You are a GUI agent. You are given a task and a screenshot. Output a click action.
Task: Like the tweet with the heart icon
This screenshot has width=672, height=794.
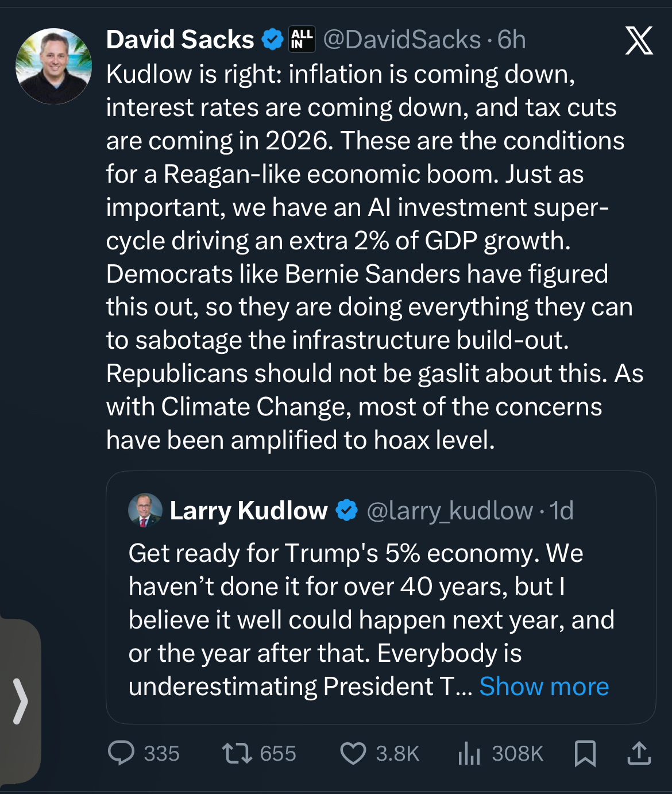353,753
